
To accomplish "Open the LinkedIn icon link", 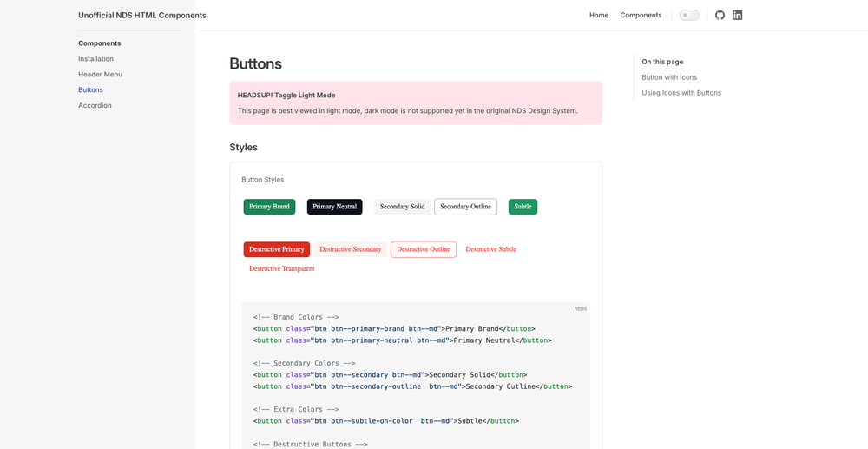I will [737, 15].
